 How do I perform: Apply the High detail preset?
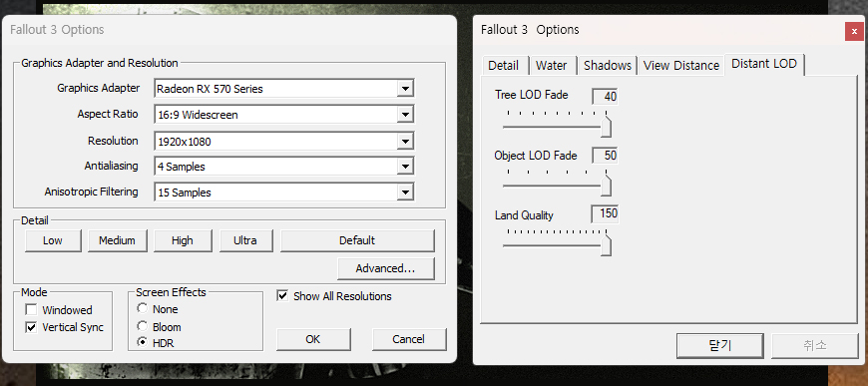point(183,240)
